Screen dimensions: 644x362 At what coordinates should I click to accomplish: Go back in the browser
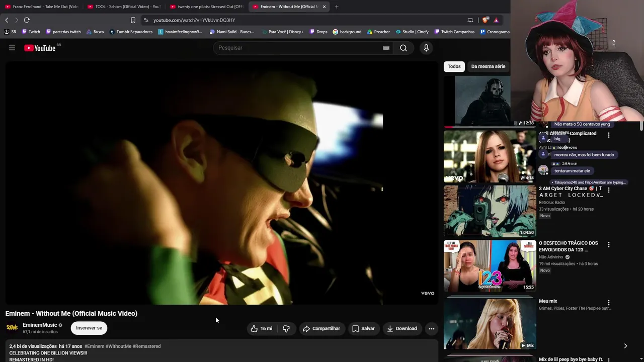pos(7,20)
